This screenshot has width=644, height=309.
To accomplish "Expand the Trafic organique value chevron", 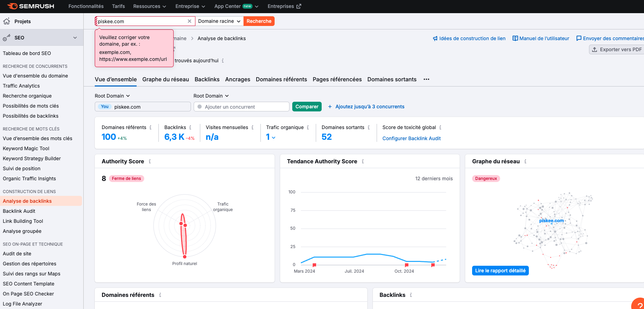I will point(274,138).
